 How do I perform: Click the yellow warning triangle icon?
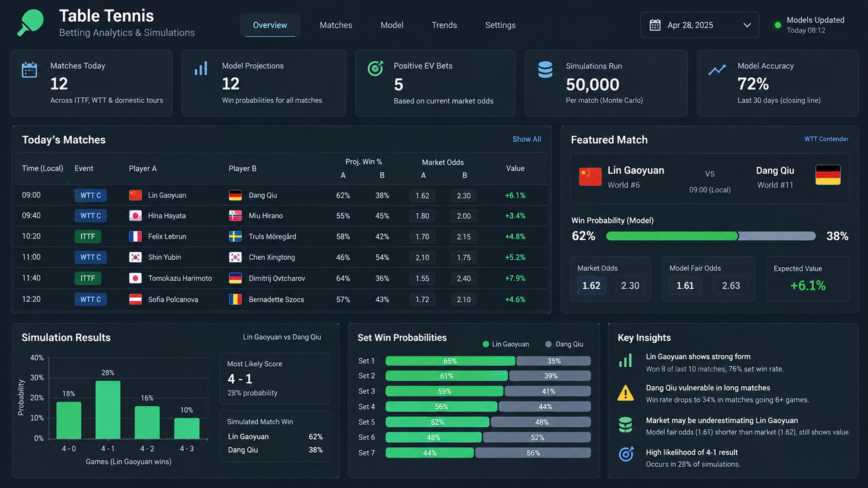click(626, 393)
